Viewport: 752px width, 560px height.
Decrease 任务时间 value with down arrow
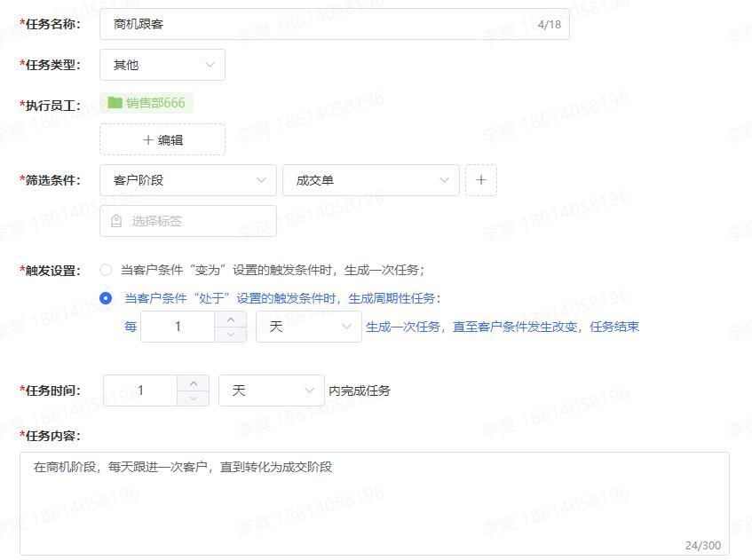[x=194, y=398]
